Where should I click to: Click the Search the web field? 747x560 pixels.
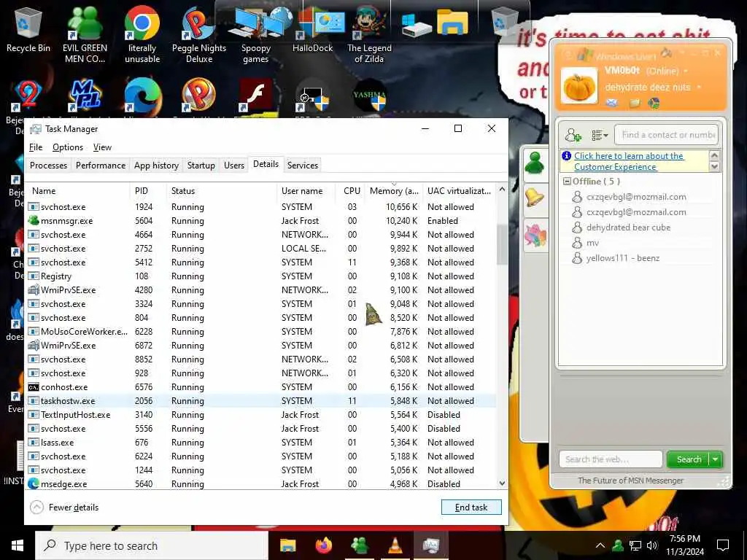coord(611,459)
